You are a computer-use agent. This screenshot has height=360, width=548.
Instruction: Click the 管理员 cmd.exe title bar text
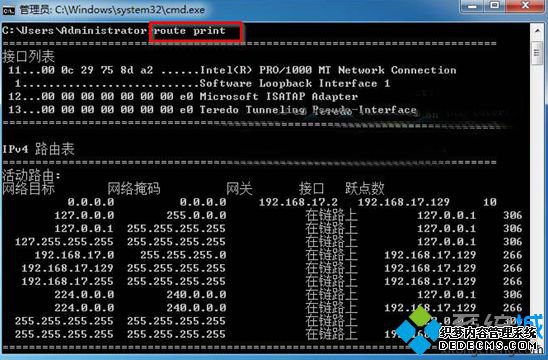click(112, 10)
